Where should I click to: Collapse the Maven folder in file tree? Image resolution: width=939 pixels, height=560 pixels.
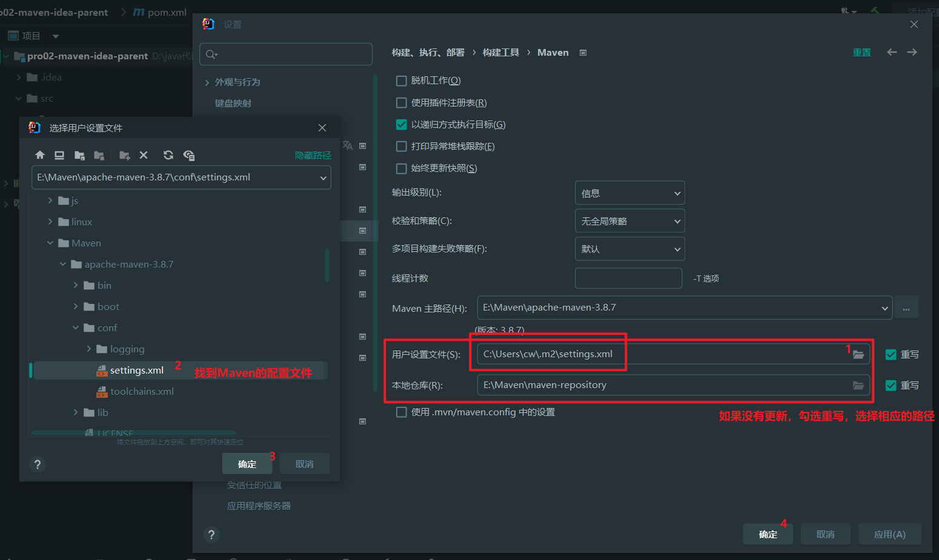point(50,243)
